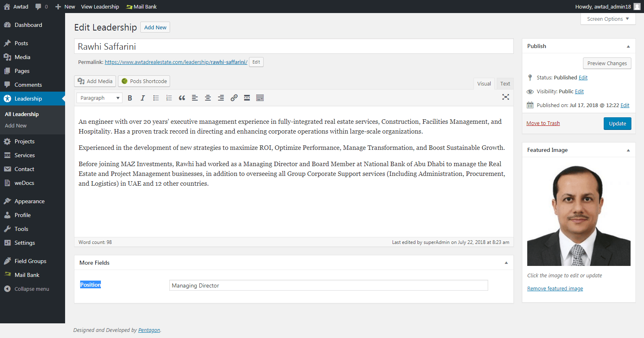Collapse the Publish metabox
This screenshot has height=338, width=644.
coord(628,46)
